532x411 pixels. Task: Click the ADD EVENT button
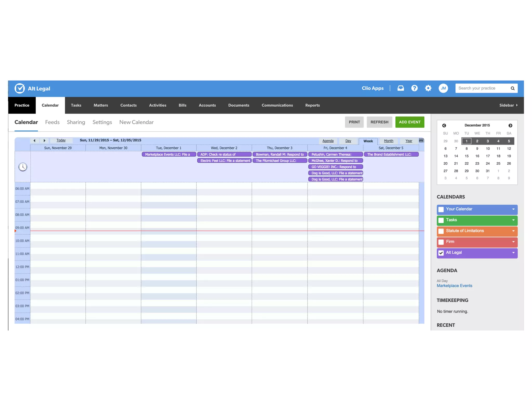(x=410, y=122)
